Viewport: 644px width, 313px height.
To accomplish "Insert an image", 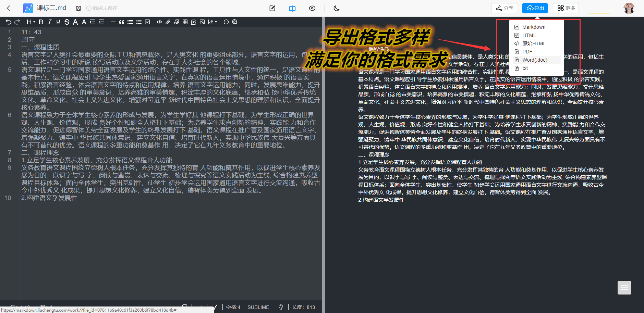I will (202, 22).
